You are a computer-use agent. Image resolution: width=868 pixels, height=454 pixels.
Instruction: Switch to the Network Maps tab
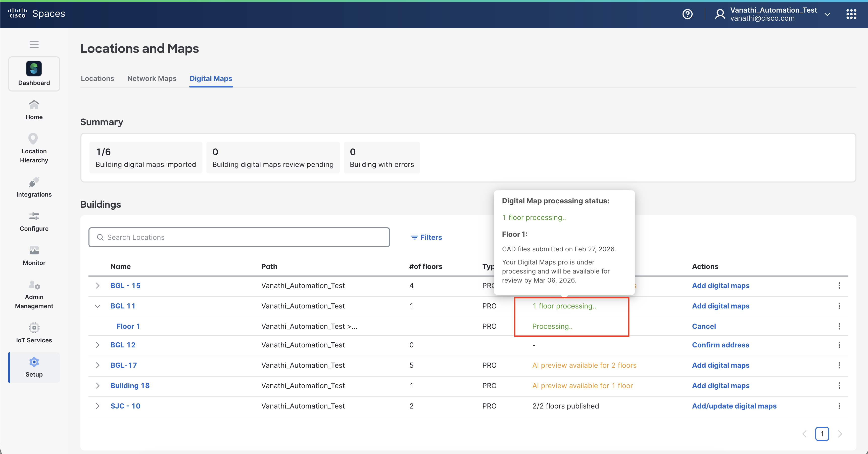152,78
